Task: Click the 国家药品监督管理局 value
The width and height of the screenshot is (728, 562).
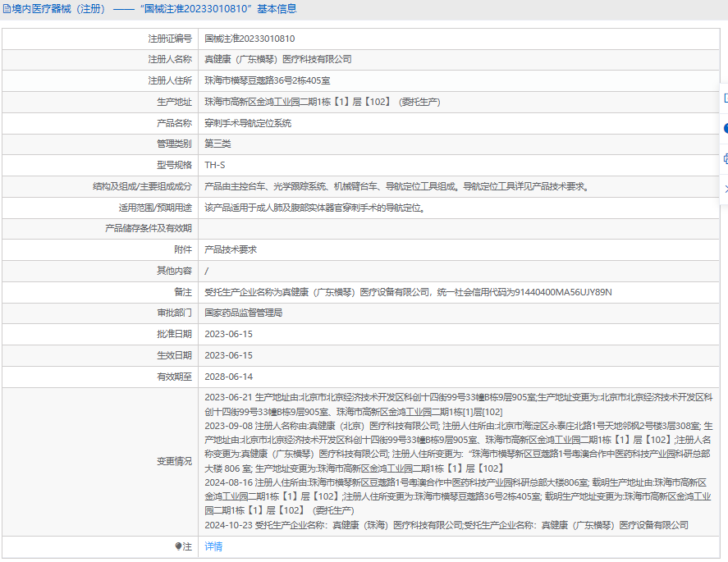Action: 243,313
